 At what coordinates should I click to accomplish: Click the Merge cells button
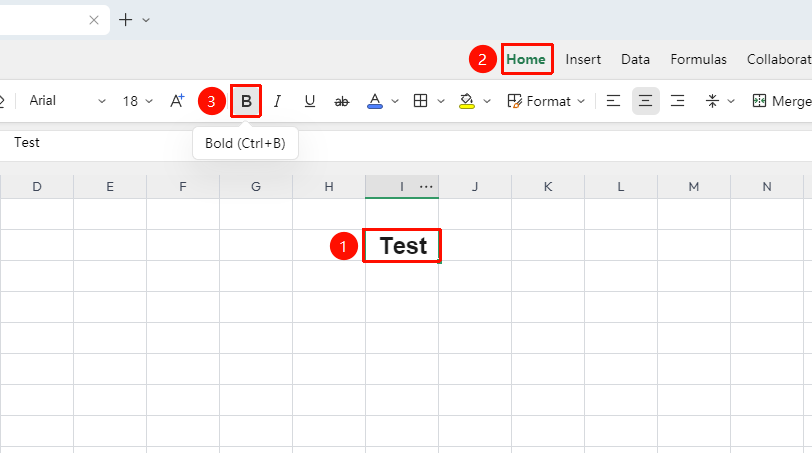(781, 101)
